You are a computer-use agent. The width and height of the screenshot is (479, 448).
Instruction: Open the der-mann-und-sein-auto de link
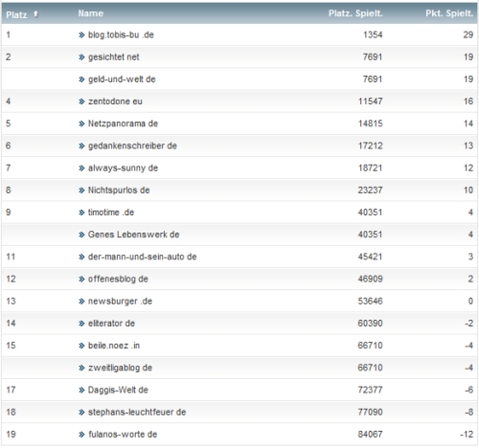click(142, 257)
